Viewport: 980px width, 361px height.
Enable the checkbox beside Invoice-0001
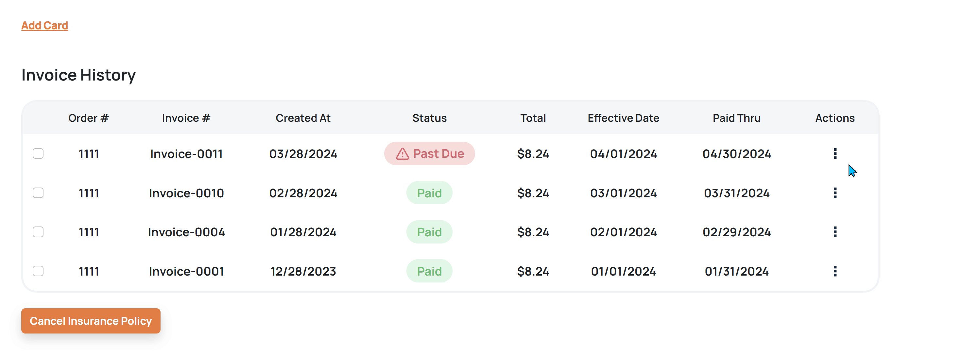(x=38, y=271)
